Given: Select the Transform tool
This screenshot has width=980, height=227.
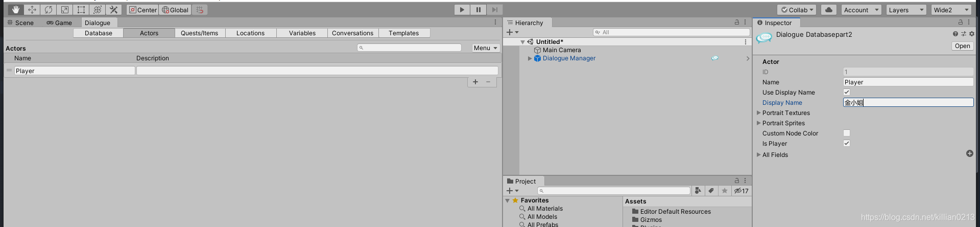Looking at the screenshot, I should [x=98, y=10].
